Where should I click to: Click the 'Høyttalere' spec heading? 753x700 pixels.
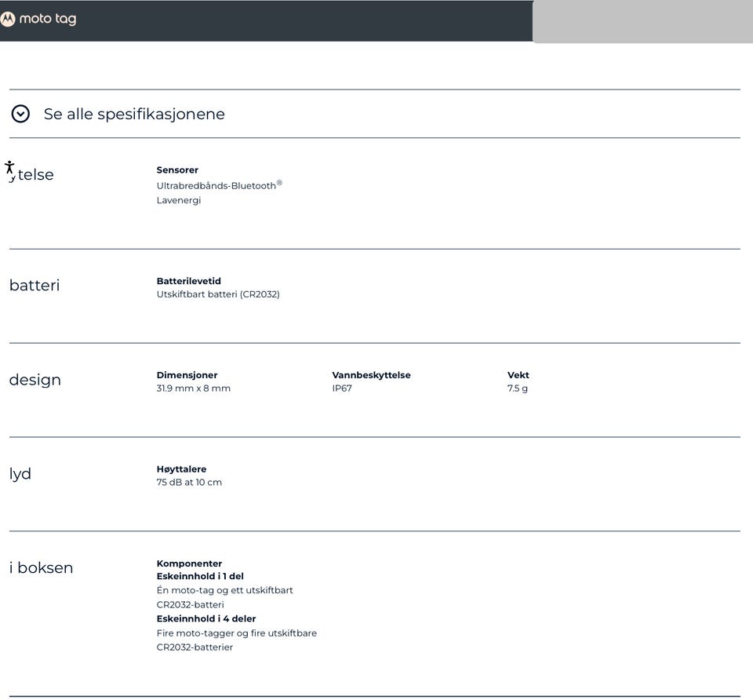[181, 469]
